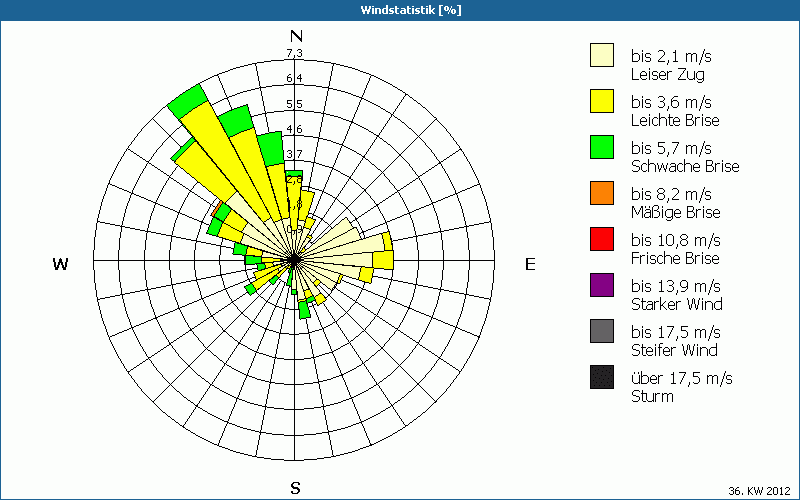Image resolution: width=800 pixels, height=500 pixels.
Task: Click the 'Leiser Zug' legend label
Action: [x=667, y=74]
